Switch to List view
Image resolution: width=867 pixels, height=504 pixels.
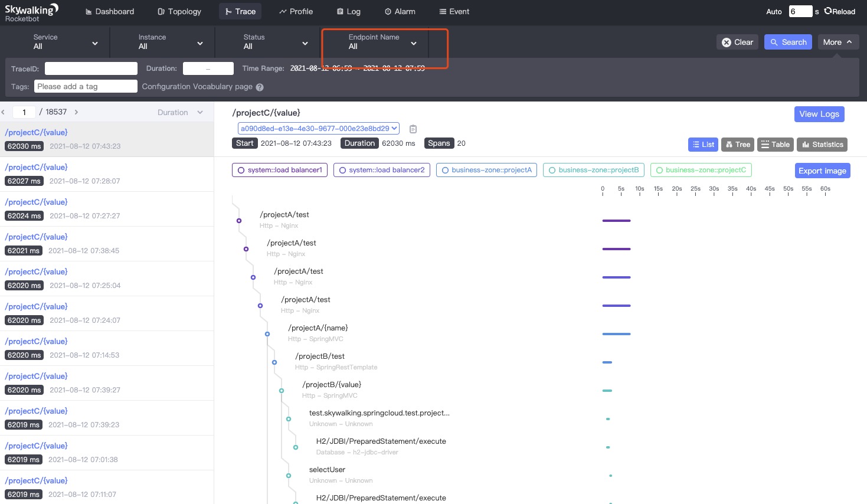tap(702, 145)
